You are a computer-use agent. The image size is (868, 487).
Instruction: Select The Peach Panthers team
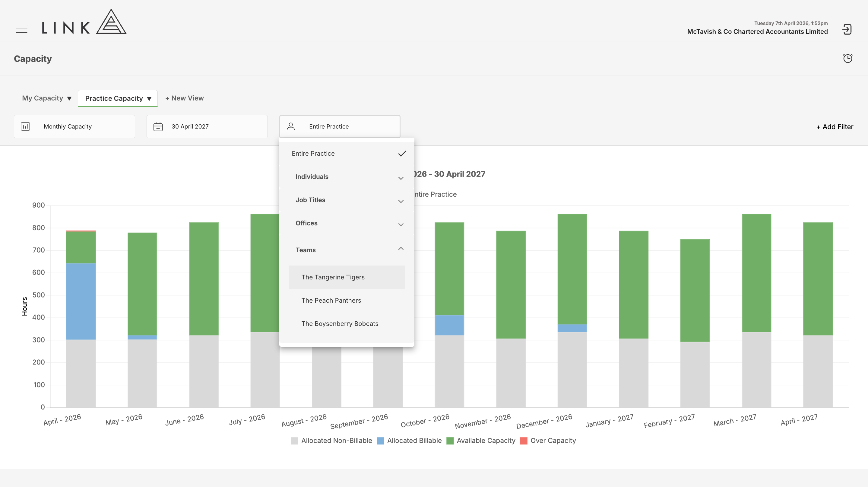pos(347,300)
